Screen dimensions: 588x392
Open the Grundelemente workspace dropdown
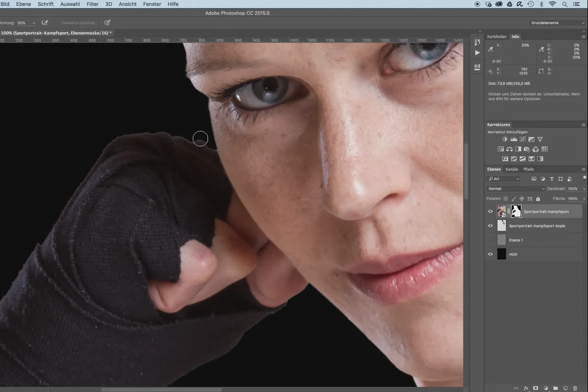[558, 23]
